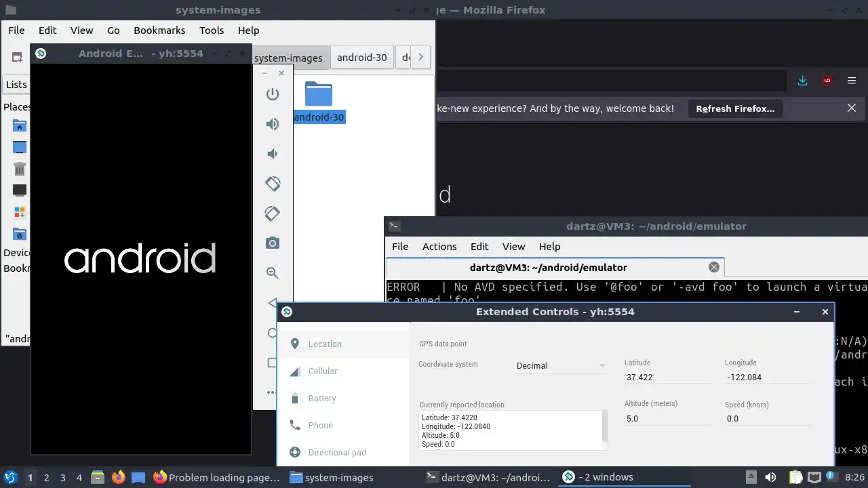868x488 pixels.
Task: Click the clipboard manager tray icon
Action: (795, 477)
